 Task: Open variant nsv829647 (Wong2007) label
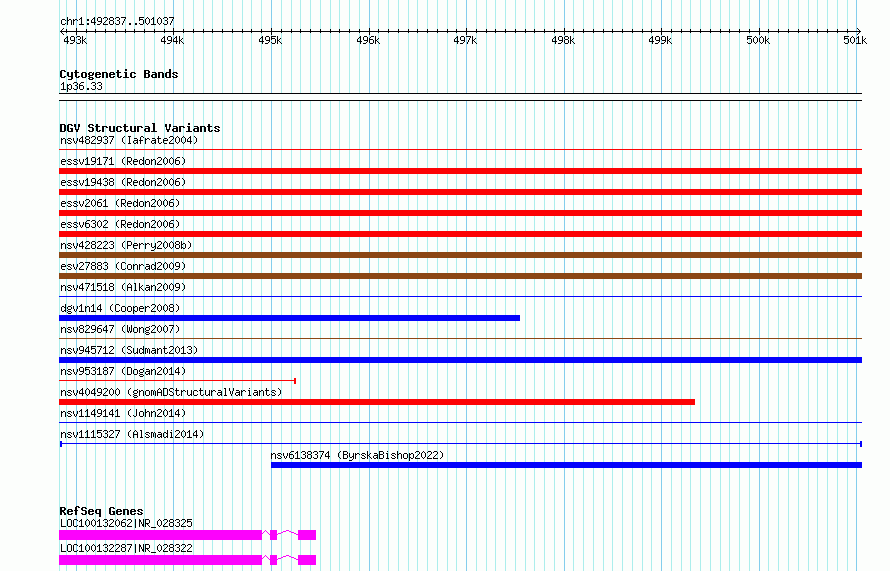[x=120, y=329]
